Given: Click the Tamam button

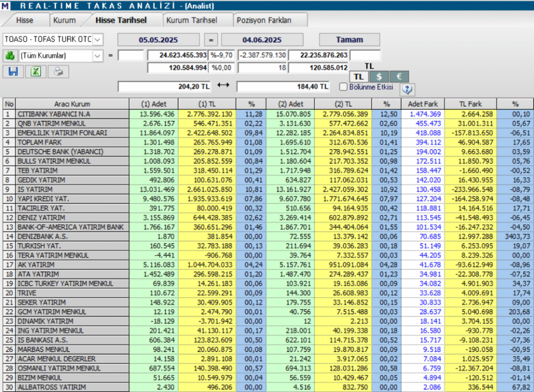Looking at the screenshot, I should click(349, 40).
